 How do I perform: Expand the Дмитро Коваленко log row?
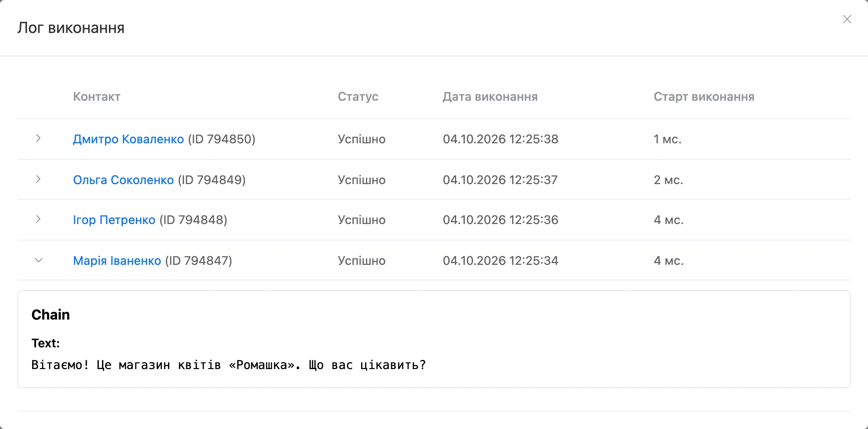38,139
